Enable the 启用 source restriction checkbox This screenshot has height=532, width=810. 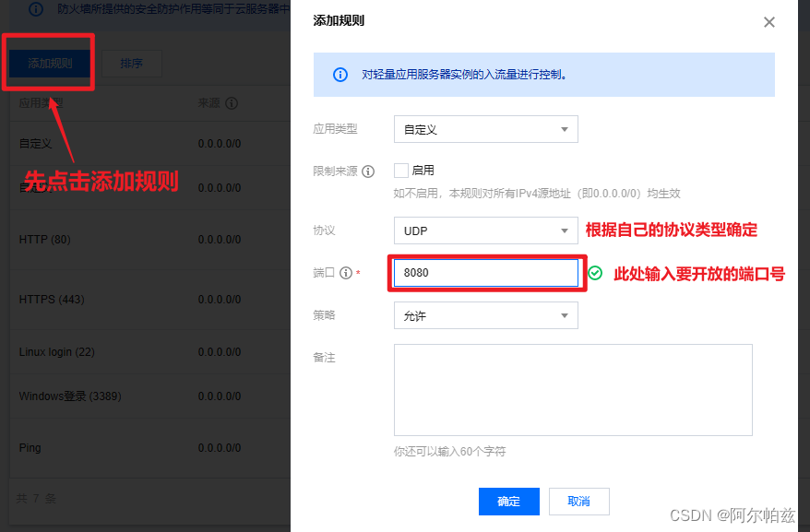pos(401,171)
